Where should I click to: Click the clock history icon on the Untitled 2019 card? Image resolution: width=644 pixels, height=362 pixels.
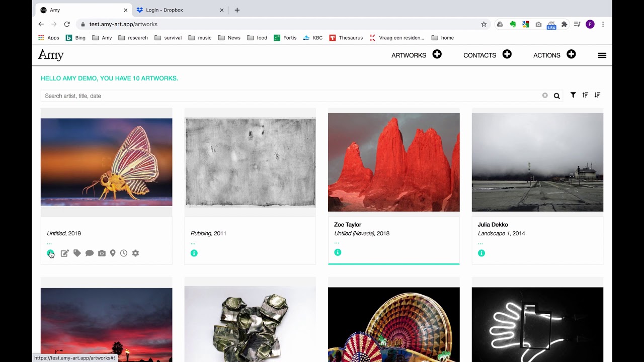pos(124,253)
